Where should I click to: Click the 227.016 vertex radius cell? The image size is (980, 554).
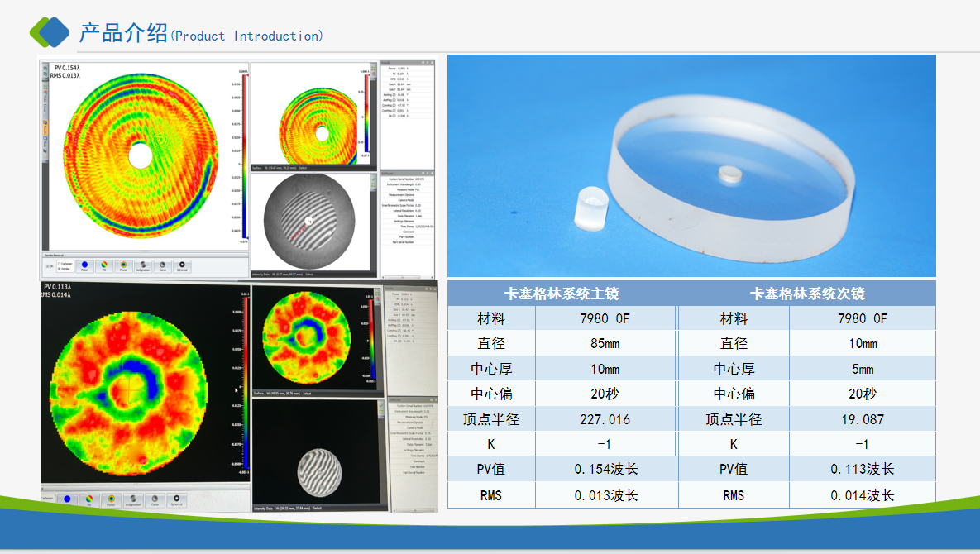(605, 419)
